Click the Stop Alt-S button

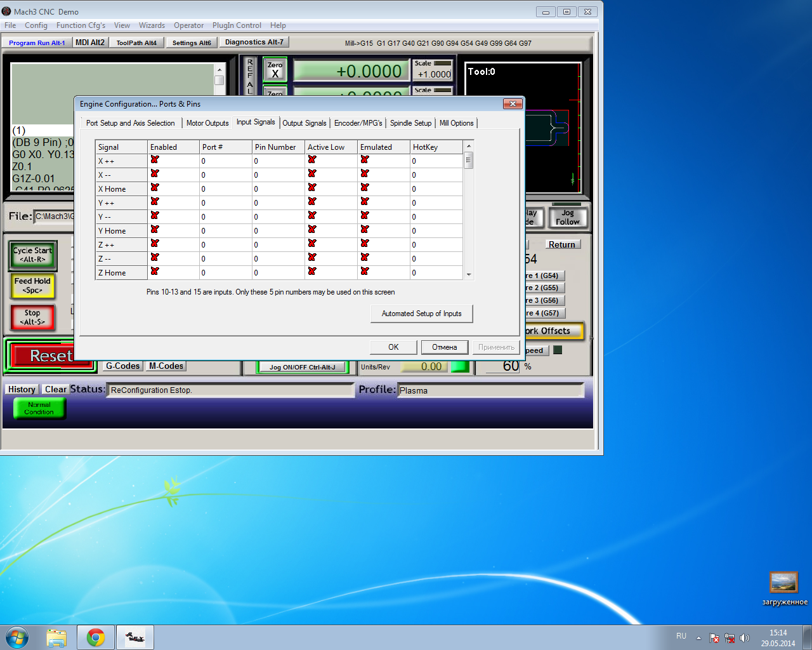click(32, 317)
